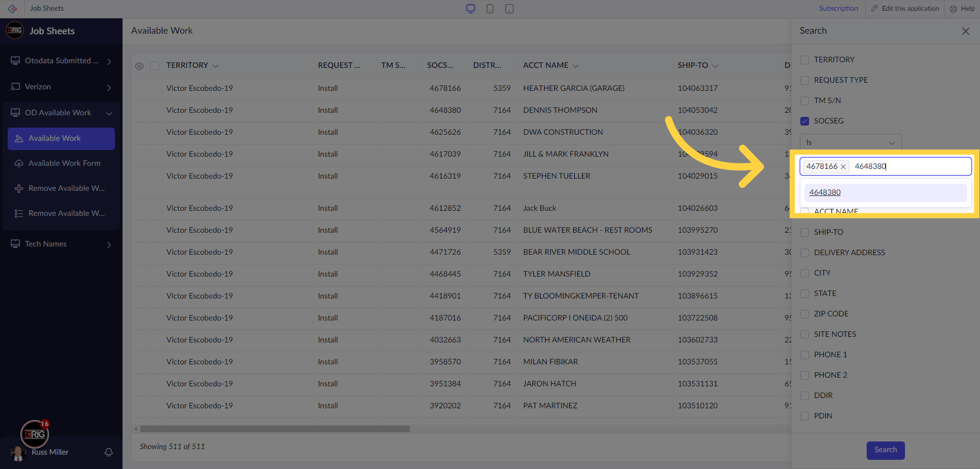Open TERRITORY column sort dropdown
The image size is (980, 469).
(x=215, y=66)
